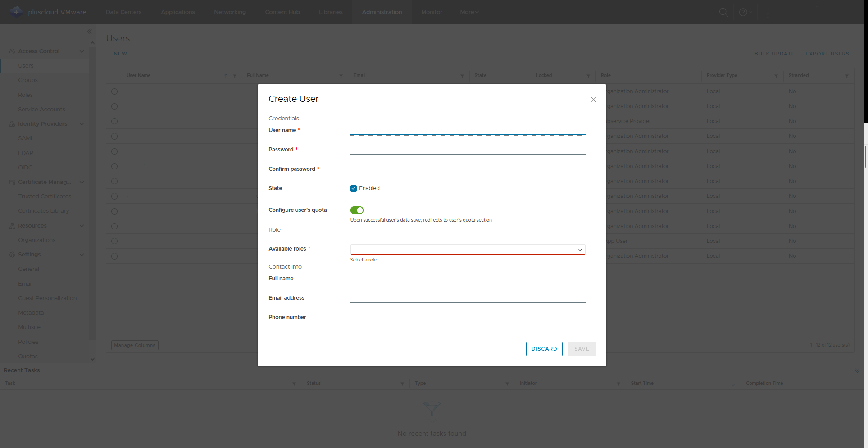This screenshot has height=448, width=868.
Task: Click the Locked column filter icon
Action: pos(588,76)
